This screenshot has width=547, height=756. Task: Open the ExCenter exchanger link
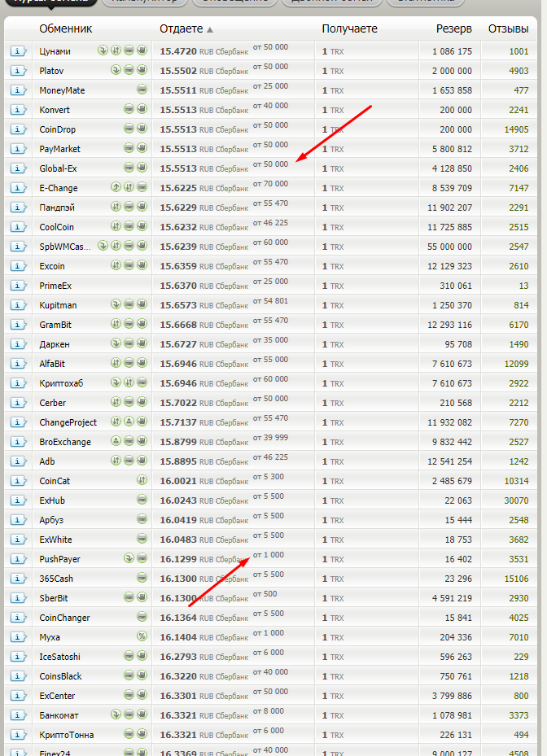coord(57,696)
